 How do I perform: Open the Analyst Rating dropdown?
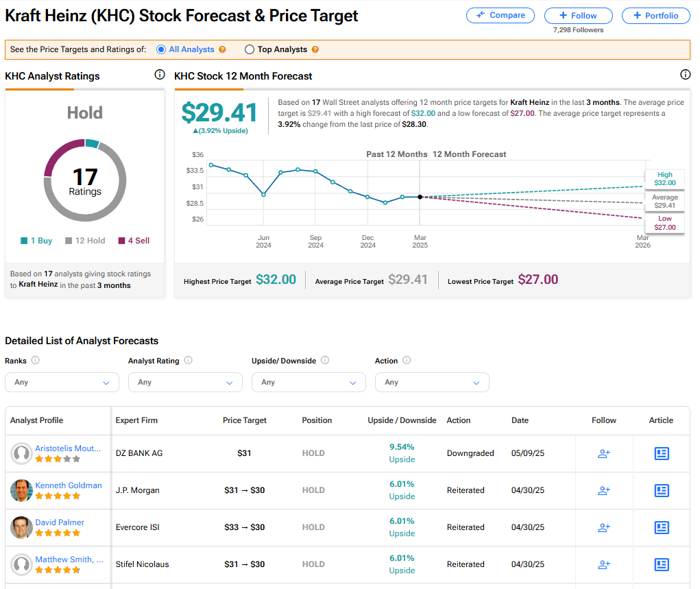[x=185, y=382]
